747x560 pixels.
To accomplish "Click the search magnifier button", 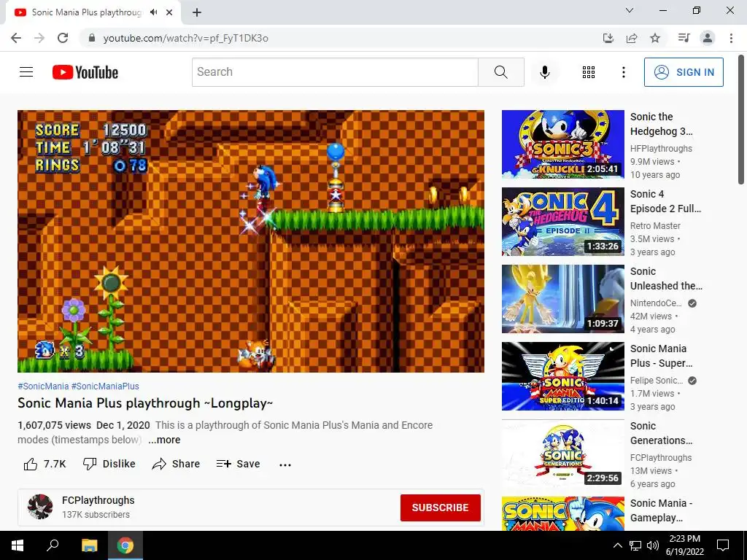I will pyautogui.click(x=500, y=72).
